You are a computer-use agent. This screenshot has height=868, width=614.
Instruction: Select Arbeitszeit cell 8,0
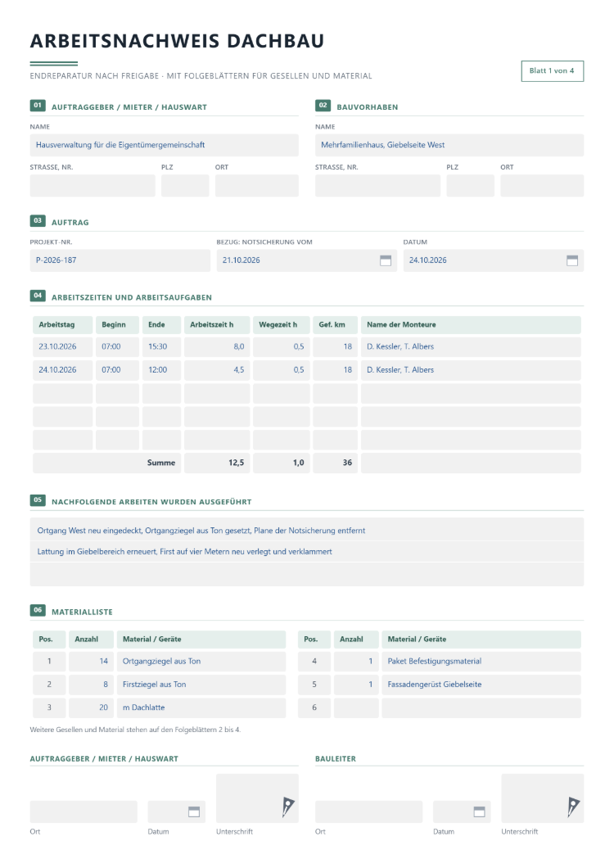(217, 346)
